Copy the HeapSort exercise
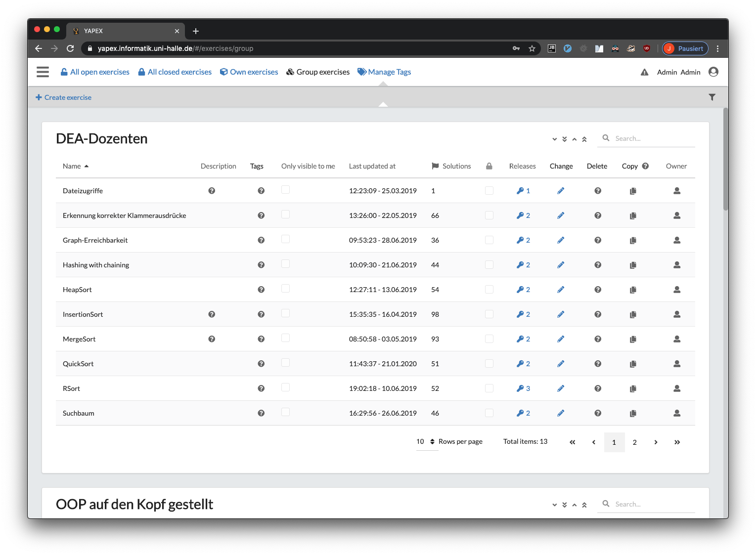756x555 pixels. 633,290
